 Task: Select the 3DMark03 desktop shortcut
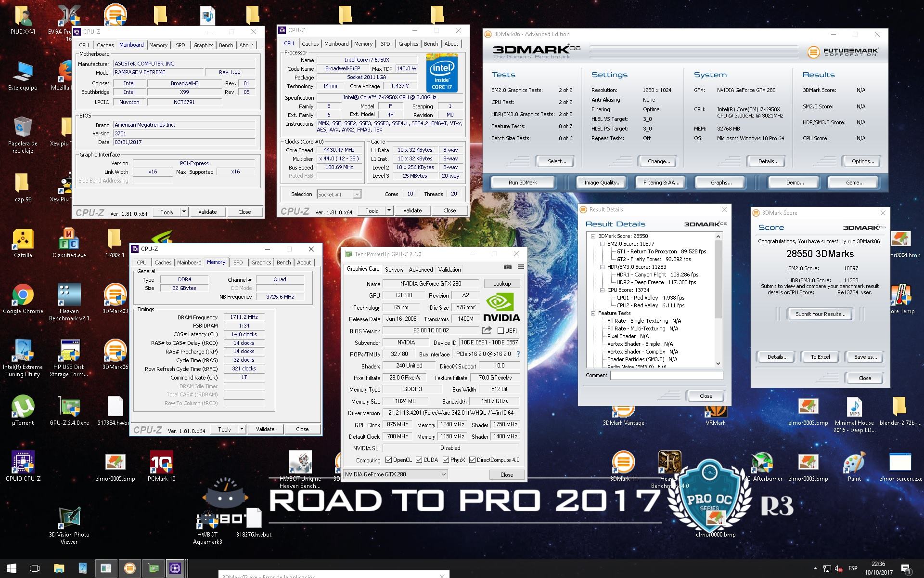115,299
